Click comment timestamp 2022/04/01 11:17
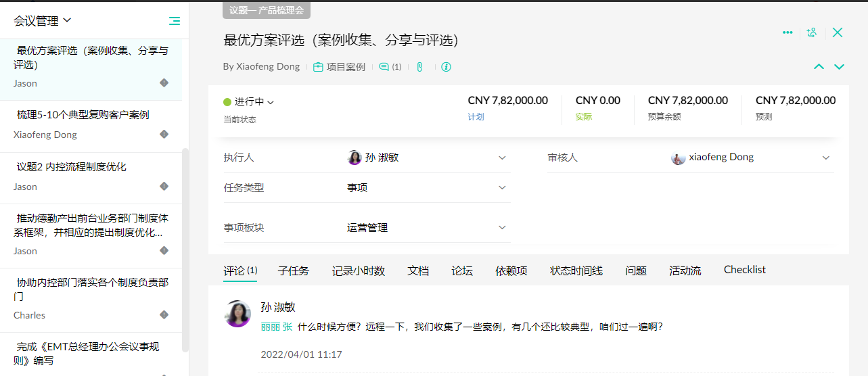Image resolution: width=868 pixels, height=376 pixels. coord(302,354)
